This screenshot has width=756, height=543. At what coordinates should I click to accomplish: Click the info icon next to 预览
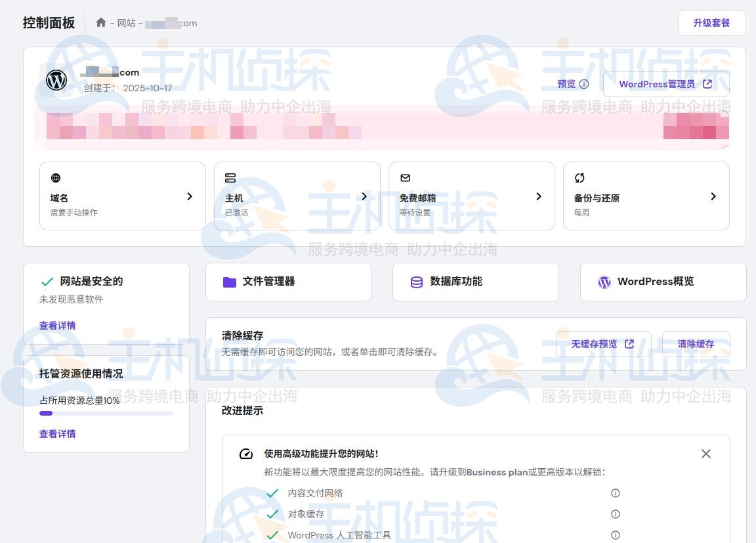pyautogui.click(x=583, y=84)
